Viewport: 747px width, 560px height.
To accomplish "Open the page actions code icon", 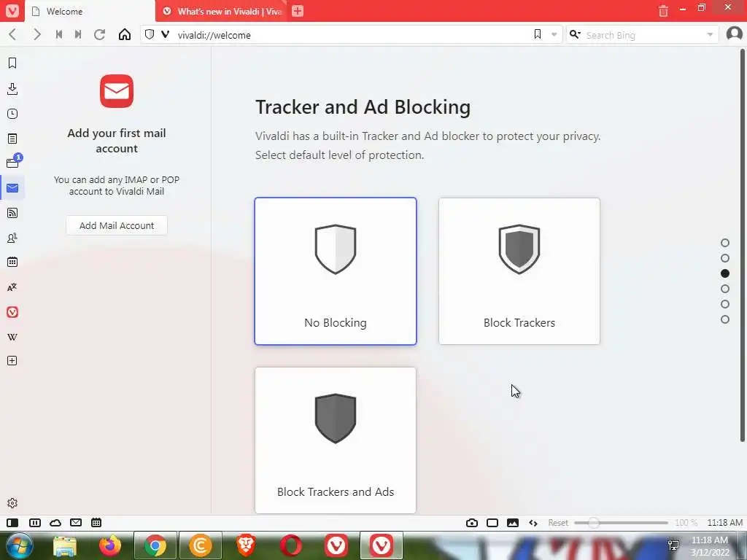I will click(x=533, y=523).
